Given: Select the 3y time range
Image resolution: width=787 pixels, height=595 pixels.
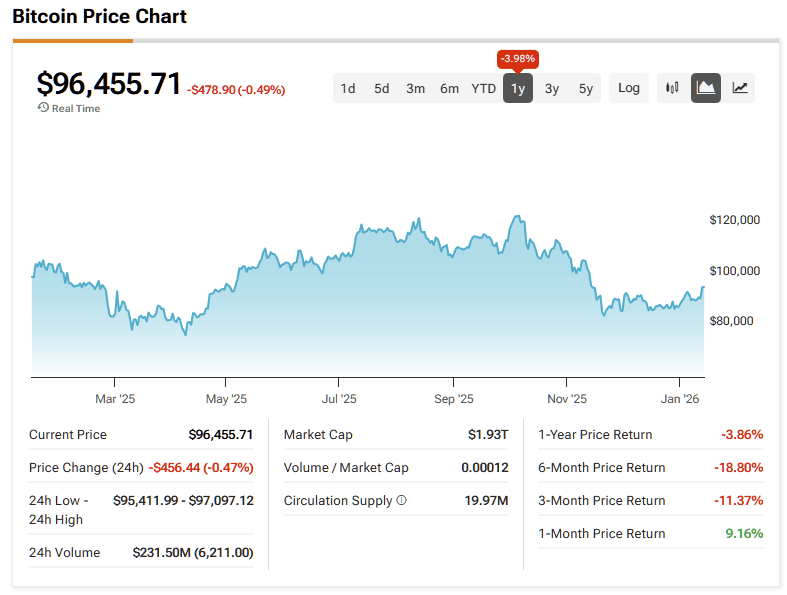Looking at the screenshot, I should pos(552,88).
